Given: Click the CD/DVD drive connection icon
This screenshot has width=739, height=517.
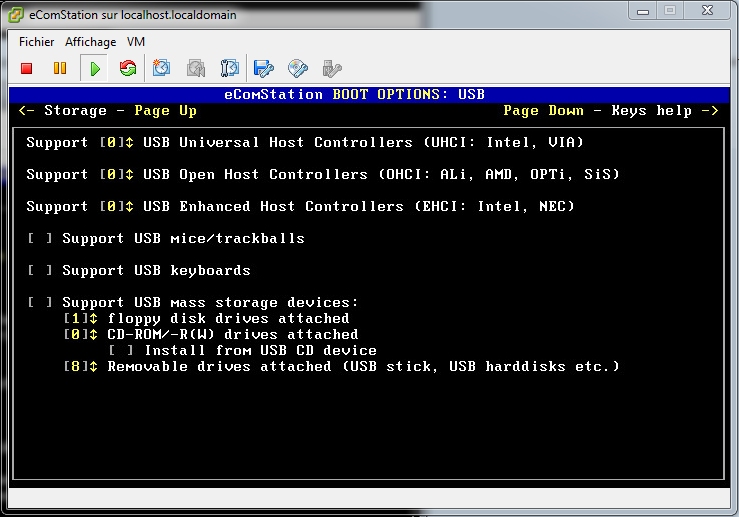Looking at the screenshot, I should point(298,68).
